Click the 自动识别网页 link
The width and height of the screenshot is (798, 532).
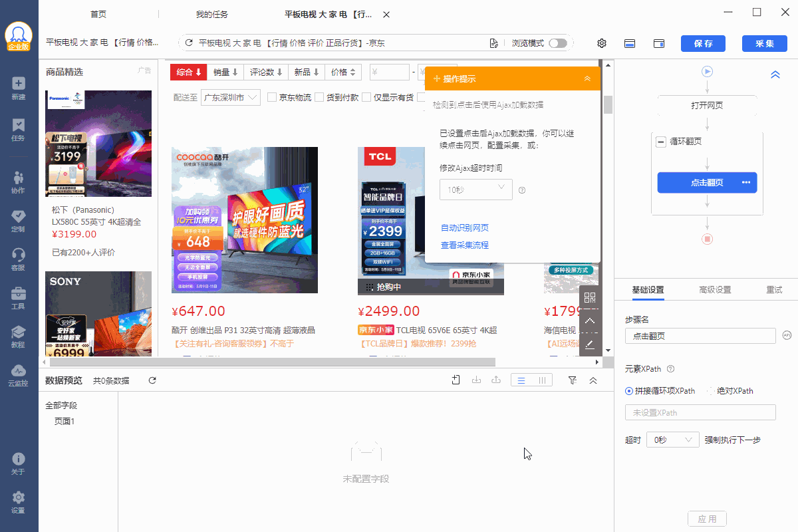(x=465, y=228)
